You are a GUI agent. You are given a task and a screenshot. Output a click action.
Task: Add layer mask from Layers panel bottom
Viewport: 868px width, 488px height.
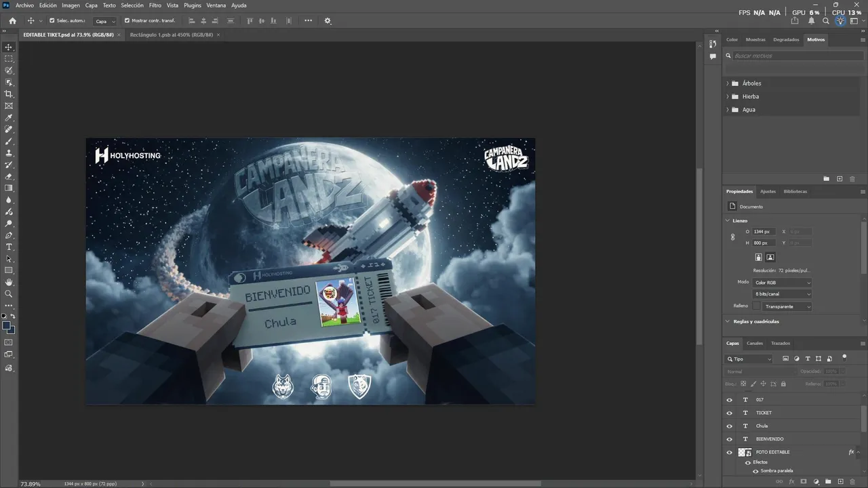pyautogui.click(x=804, y=481)
